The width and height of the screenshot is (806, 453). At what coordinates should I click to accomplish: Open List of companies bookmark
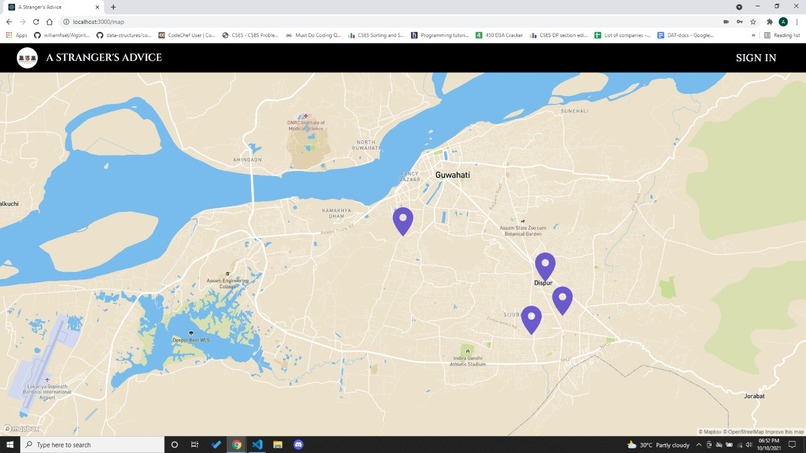pyautogui.click(x=622, y=35)
